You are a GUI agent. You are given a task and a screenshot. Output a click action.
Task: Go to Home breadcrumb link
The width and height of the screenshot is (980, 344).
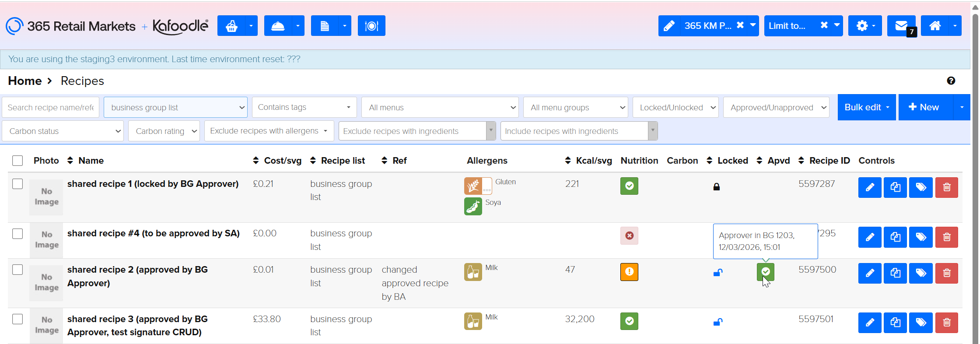click(x=25, y=81)
